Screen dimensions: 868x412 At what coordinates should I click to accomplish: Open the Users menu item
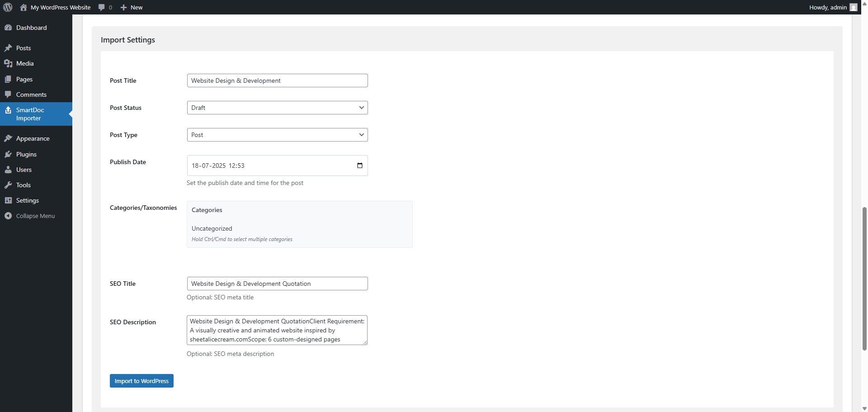click(x=24, y=170)
